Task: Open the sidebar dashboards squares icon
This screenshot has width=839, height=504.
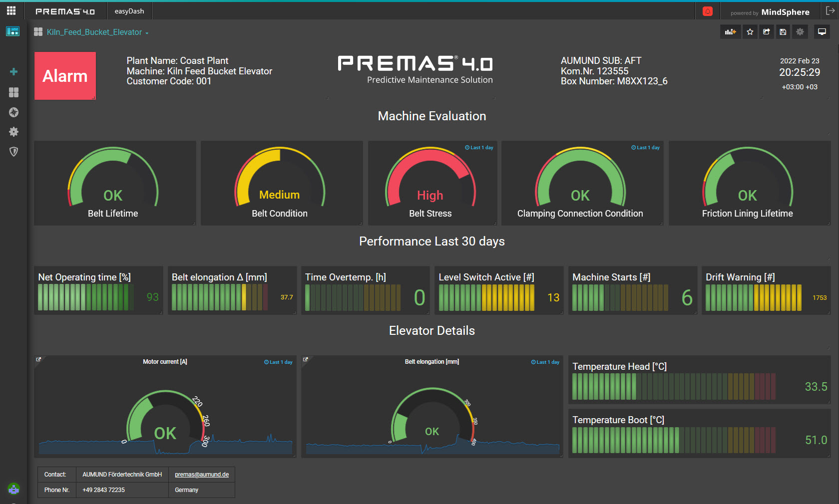Action: point(14,92)
